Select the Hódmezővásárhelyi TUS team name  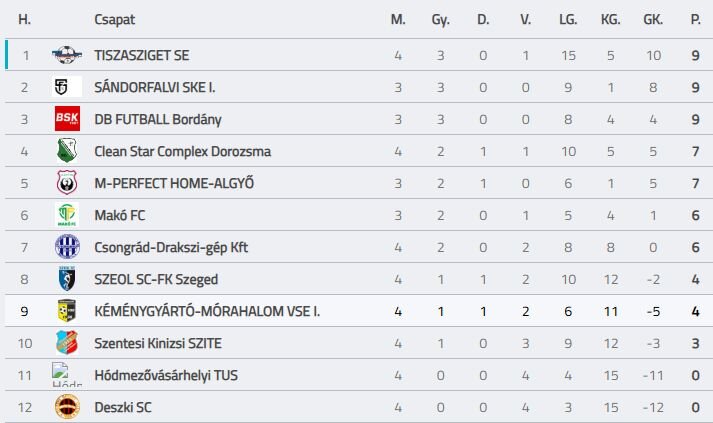(x=166, y=375)
